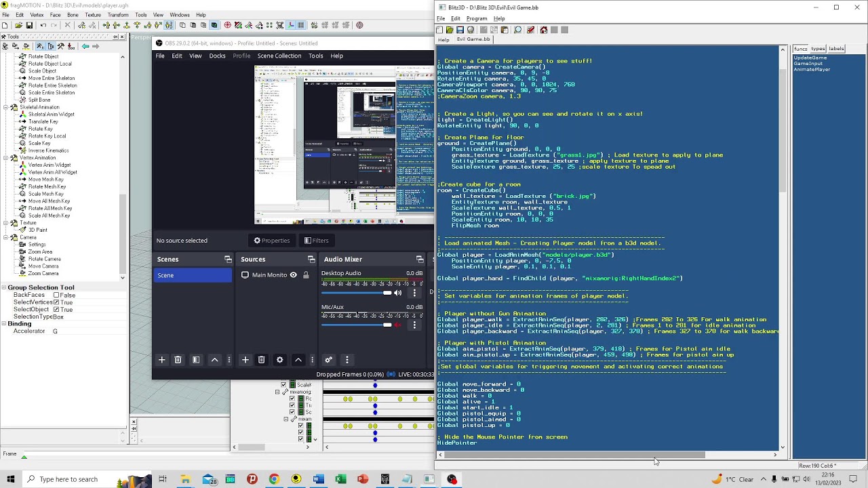Toggle Main Monitor source lock
Image resolution: width=868 pixels, height=488 pixels.
(306, 275)
